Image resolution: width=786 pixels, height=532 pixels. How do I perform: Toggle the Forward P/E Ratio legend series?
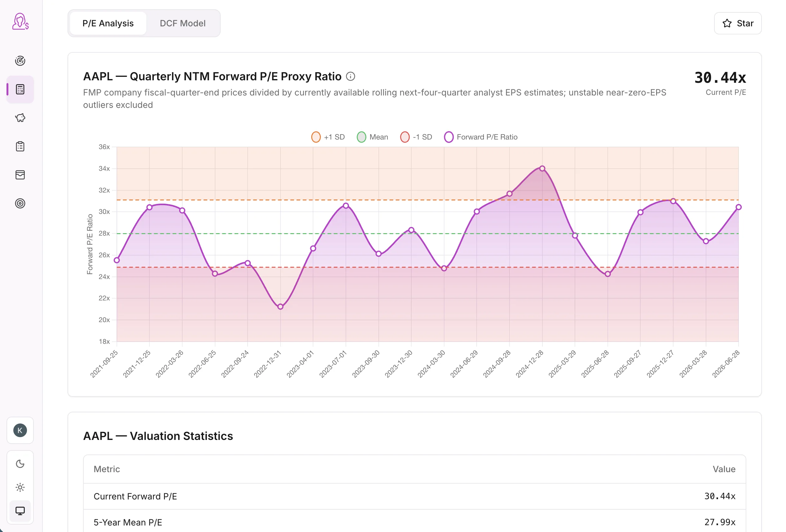(x=481, y=137)
